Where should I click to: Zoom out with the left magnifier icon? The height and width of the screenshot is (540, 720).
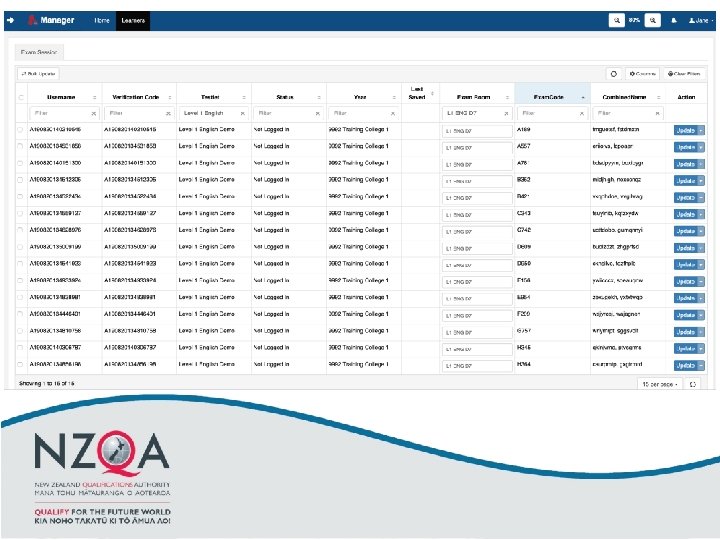(616, 20)
